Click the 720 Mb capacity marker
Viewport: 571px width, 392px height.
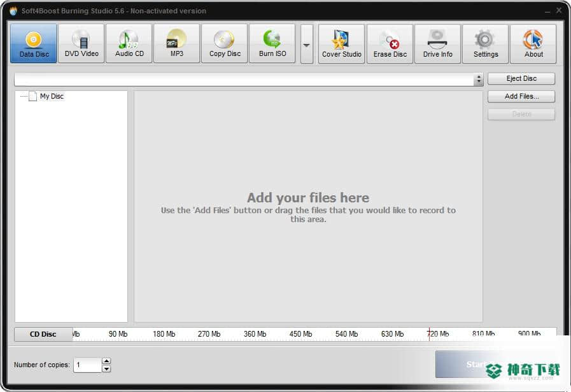click(x=438, y=333)
